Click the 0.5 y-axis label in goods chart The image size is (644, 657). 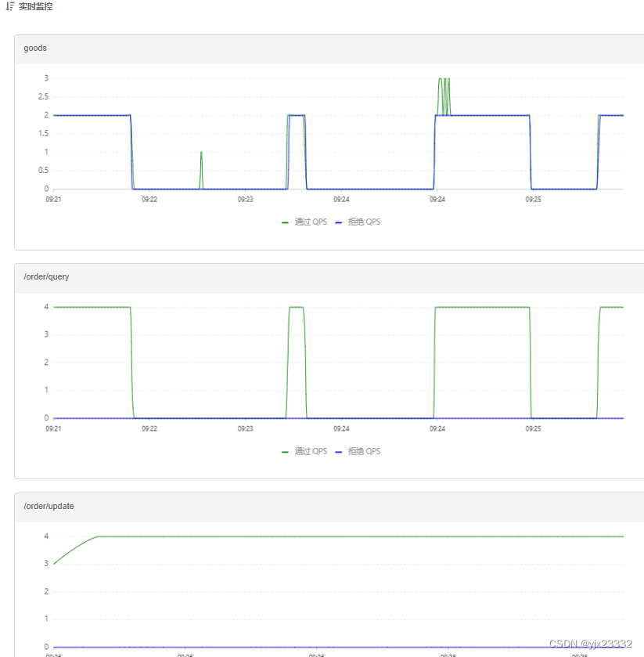point(44,171)
